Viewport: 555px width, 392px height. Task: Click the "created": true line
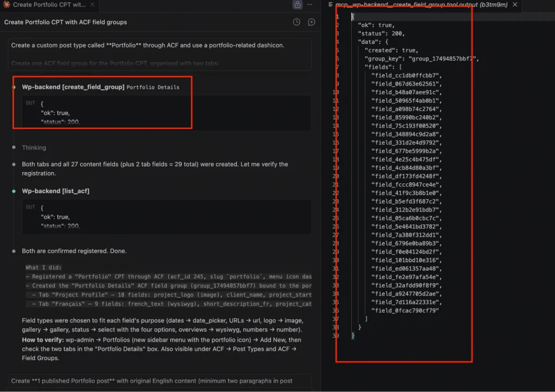pos(391,50)
